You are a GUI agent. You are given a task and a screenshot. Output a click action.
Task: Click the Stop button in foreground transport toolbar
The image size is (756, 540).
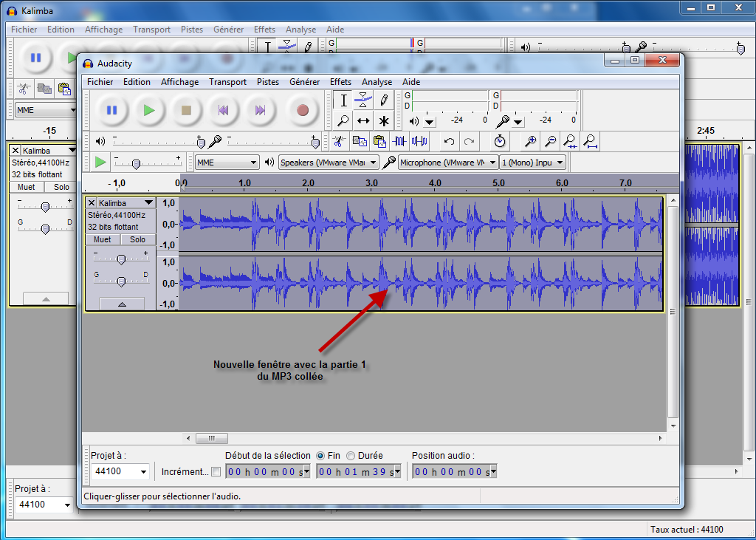pyautogui.click(x=187, y=110)
